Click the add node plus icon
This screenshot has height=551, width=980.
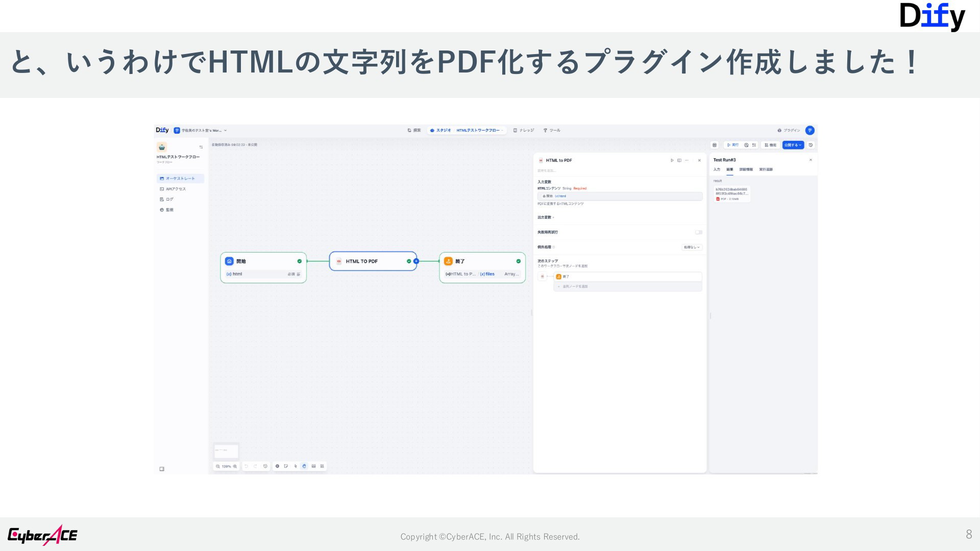pos(277,466)
